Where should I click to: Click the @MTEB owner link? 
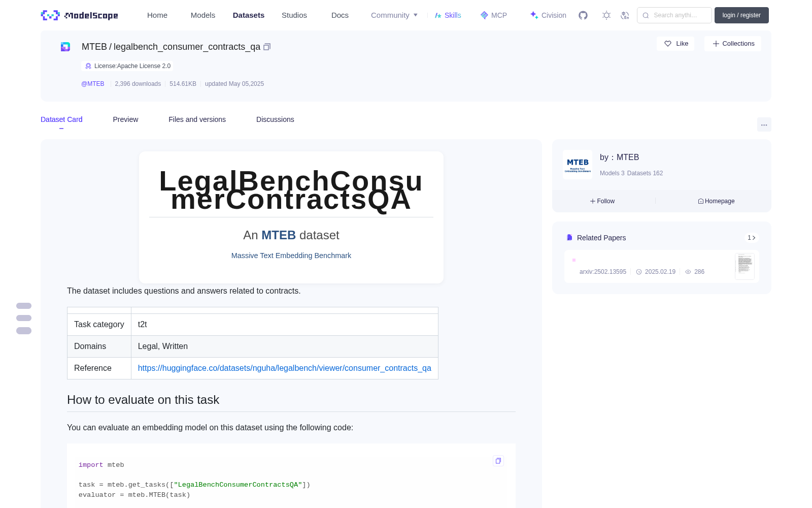pyautogui.click(x=93, y=84)
